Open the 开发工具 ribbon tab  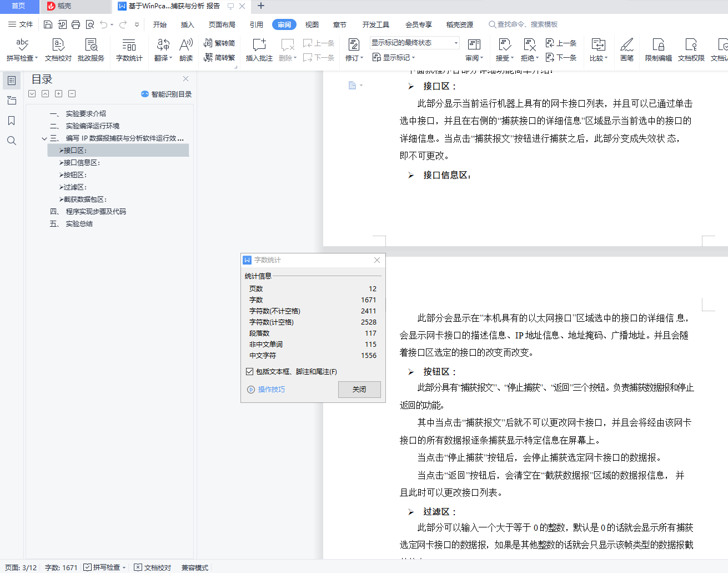[376, 24]
